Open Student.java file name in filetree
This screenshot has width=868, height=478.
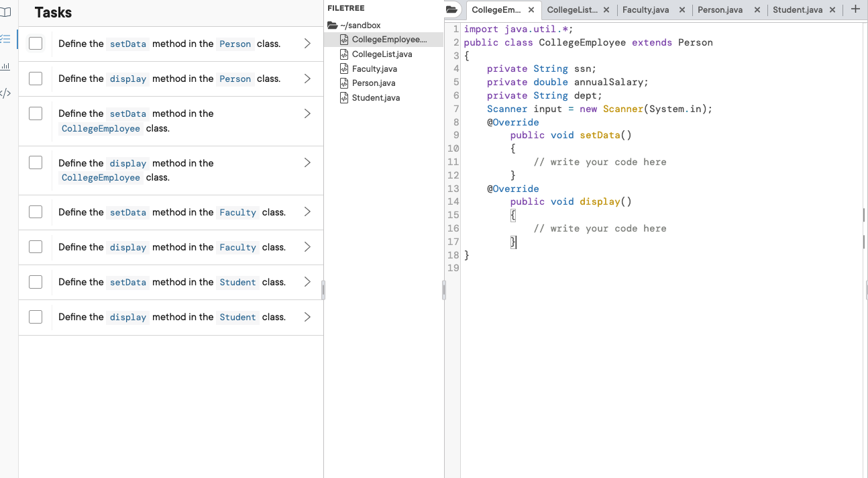point(376,98)
